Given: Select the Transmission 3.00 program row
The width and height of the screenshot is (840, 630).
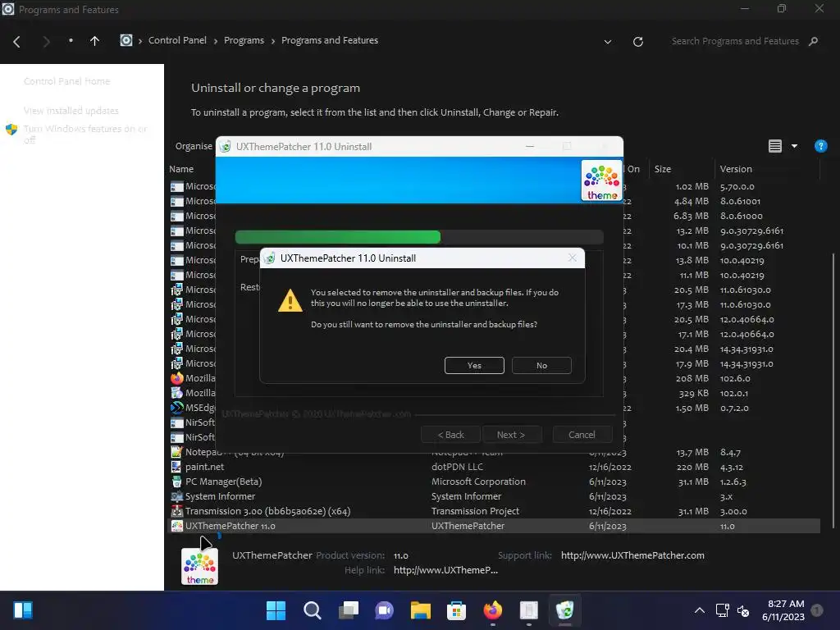Looking at the screenshot, I should coord(494,511).
